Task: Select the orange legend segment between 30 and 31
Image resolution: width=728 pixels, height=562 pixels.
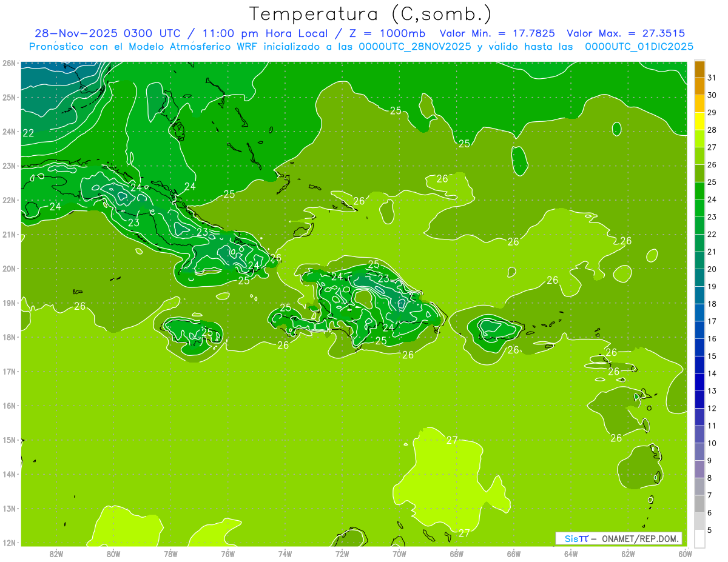Action: pos(699,87)
